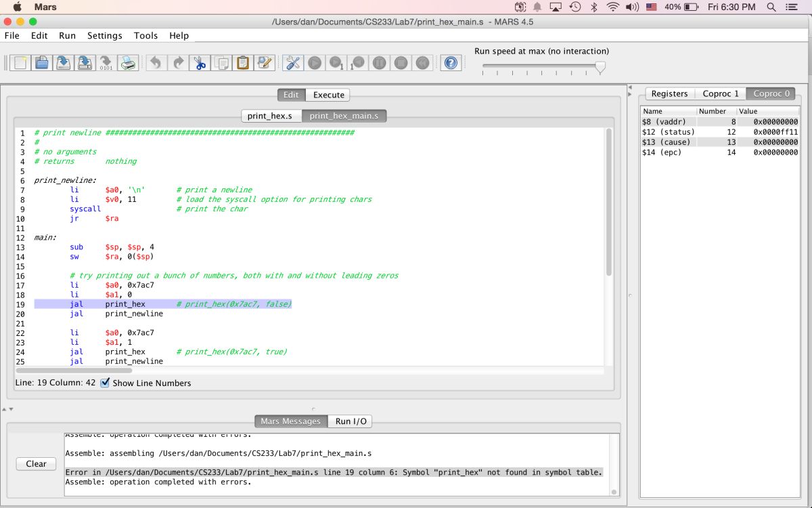Switch to the Run I/O tab
This screenshot has width=812, height=508.
point(351,421)
